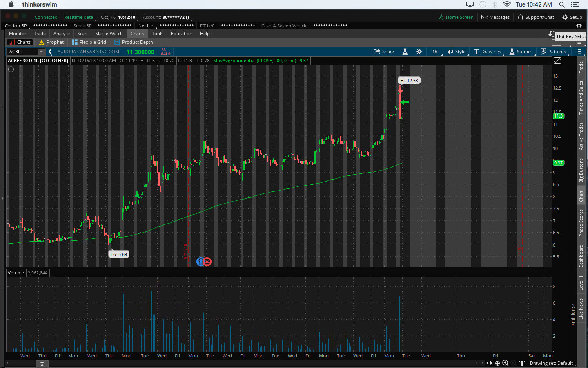Open the 1h timeframe dropdown
This screenshot has width=588, height=368.
click(x=435, y=52)
